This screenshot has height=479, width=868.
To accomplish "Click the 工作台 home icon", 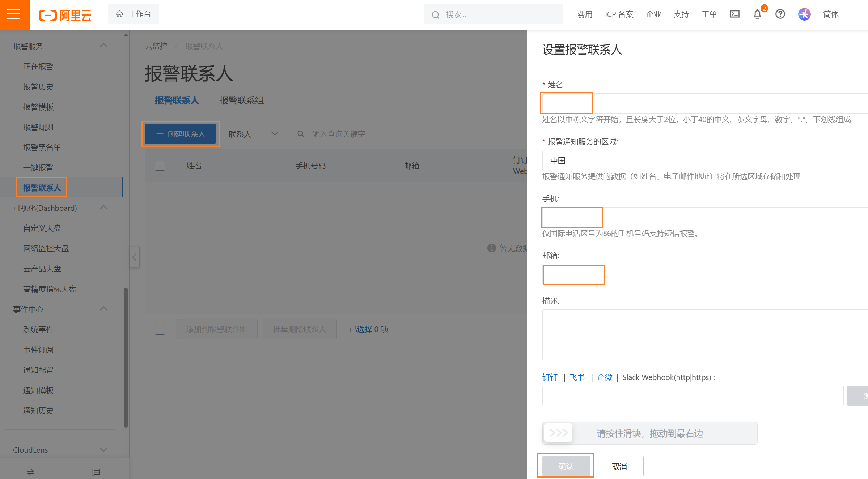I will click(119, 13).
